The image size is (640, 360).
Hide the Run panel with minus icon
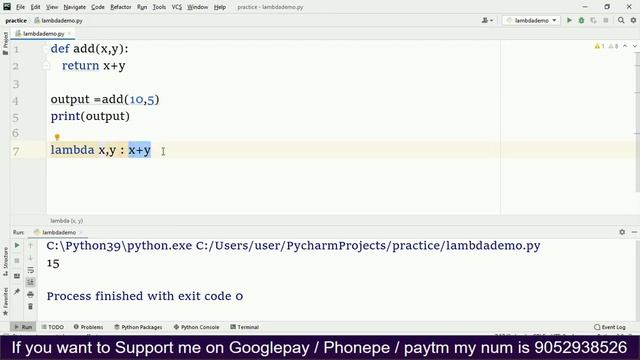tap(634, 232)
